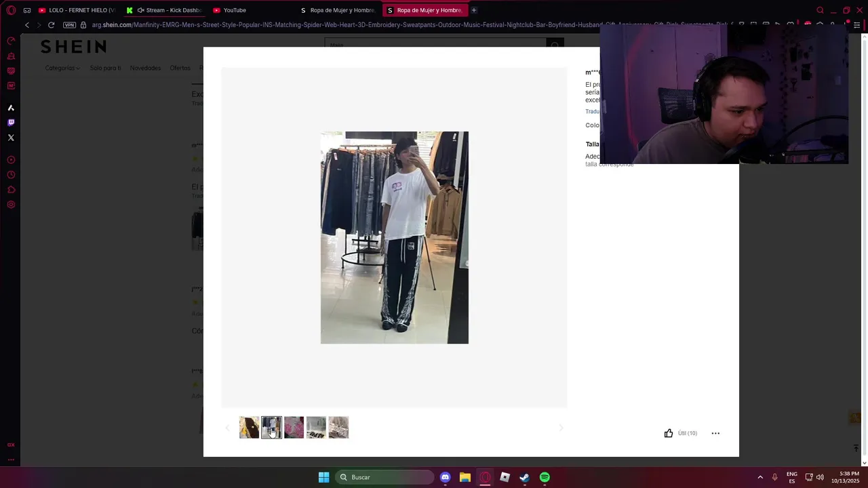Click the site security padlock icon

click(x=83, y=25)
